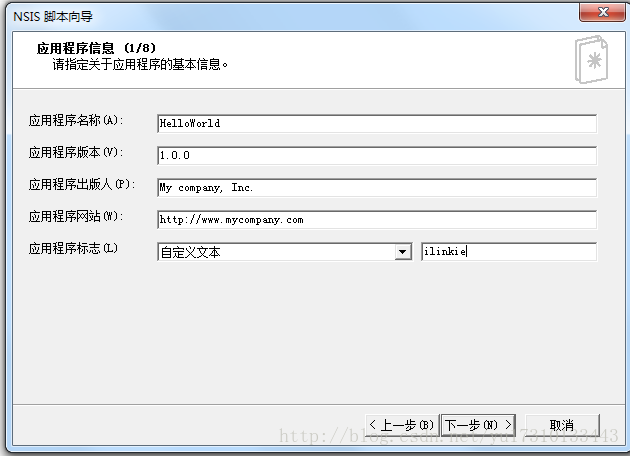
Task: Click the 应用程序出版人(P) label
Action: coord(82,184)
